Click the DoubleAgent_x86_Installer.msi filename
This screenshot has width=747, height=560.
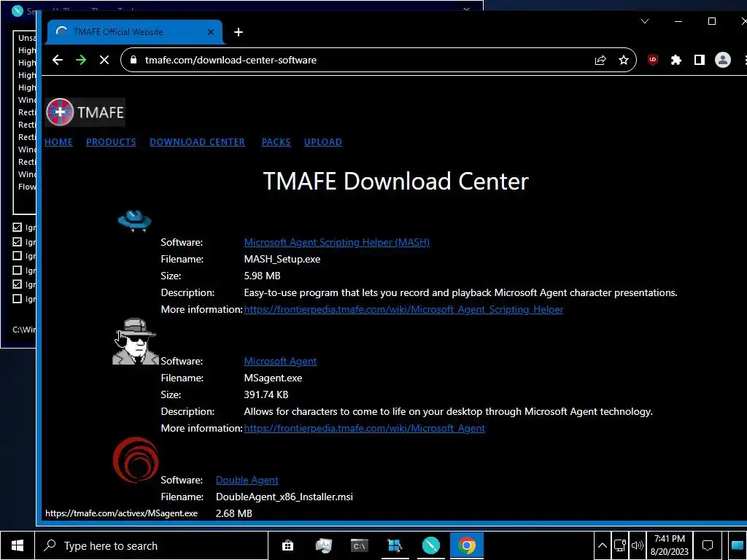(x=285, y=497)
